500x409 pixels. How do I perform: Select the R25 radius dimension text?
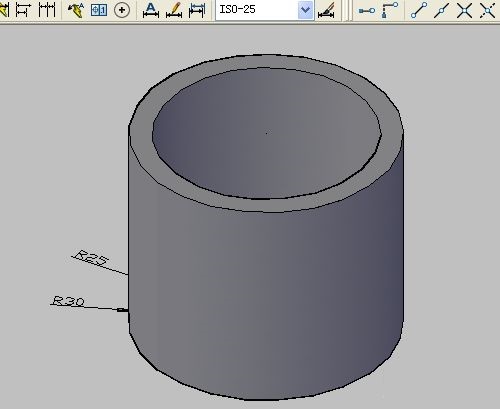[x=90, y=257]
